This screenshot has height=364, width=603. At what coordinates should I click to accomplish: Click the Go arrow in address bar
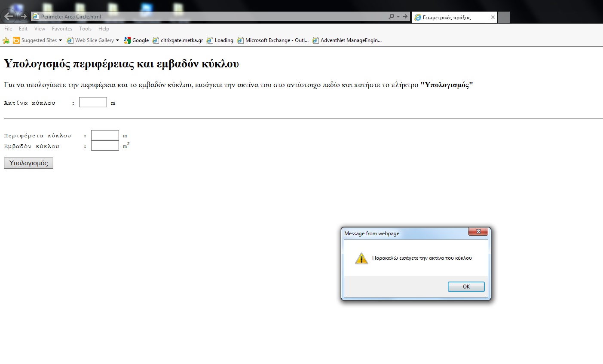(405, 17)
